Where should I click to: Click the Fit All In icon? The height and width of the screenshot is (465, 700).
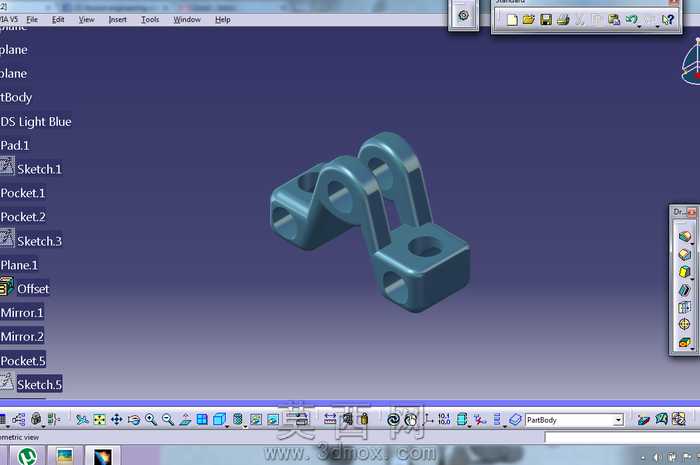99,419
